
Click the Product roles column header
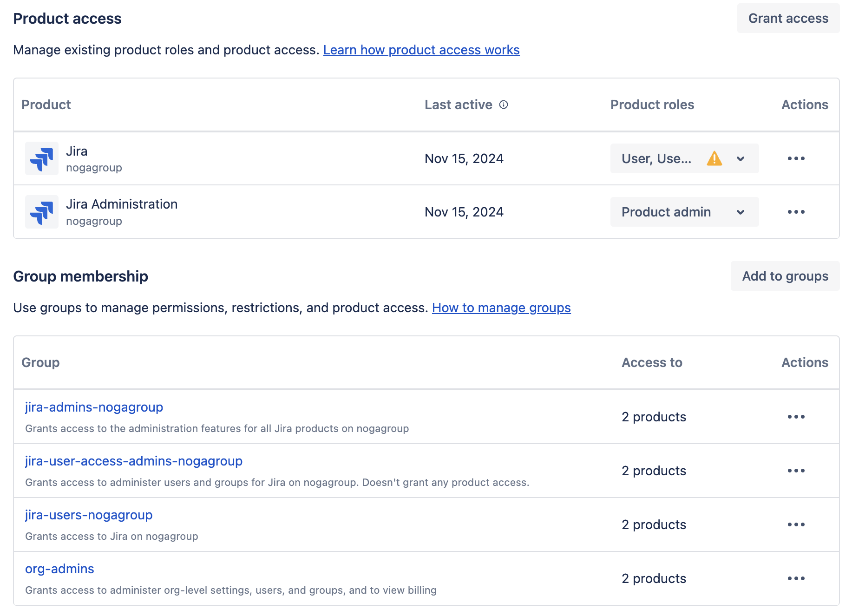coord(652,105)
